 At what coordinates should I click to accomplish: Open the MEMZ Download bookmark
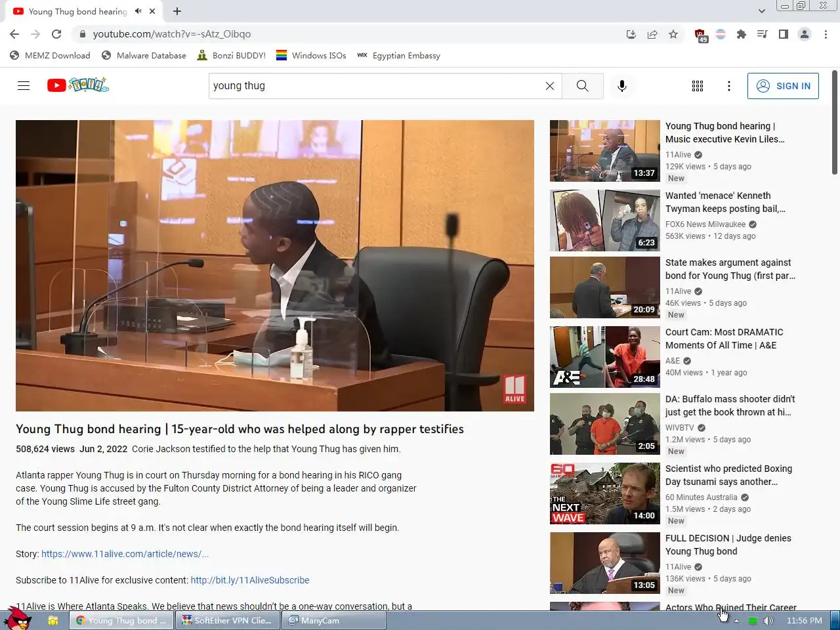coord(50,56)
